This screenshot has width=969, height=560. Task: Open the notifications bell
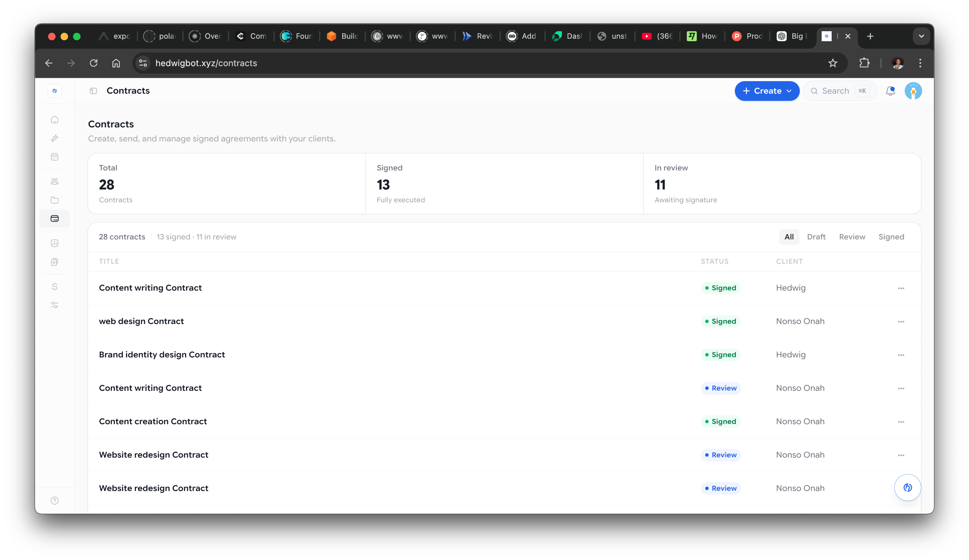pyautogui.click(x=890, y=91)
